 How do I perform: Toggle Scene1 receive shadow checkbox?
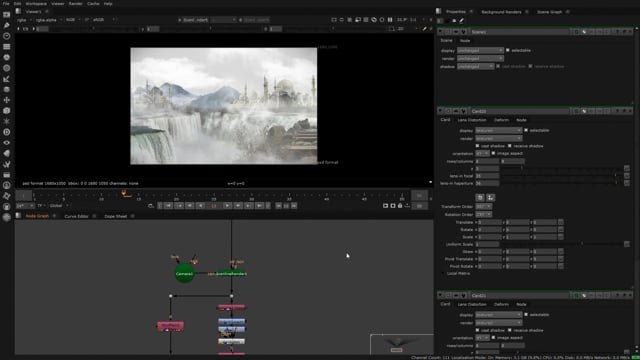pos(531,66)
